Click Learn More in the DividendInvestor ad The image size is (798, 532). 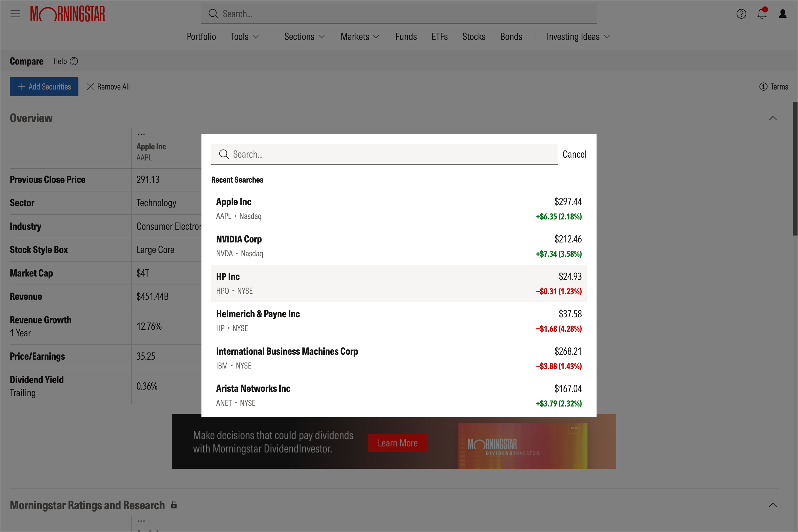(398, 443)
